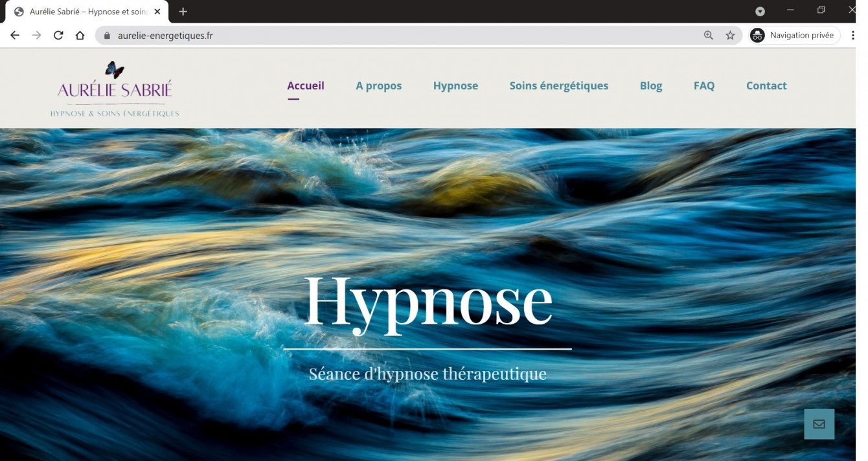Visit the Blog section
The height and width of the screenshot is (461, 868).
click(x=651, y=85)
